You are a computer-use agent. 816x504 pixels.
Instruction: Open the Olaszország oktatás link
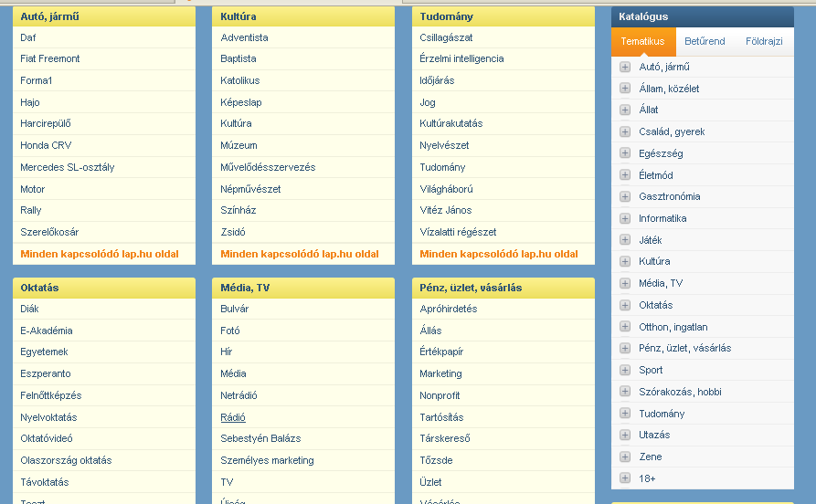(x=66, y=461)
